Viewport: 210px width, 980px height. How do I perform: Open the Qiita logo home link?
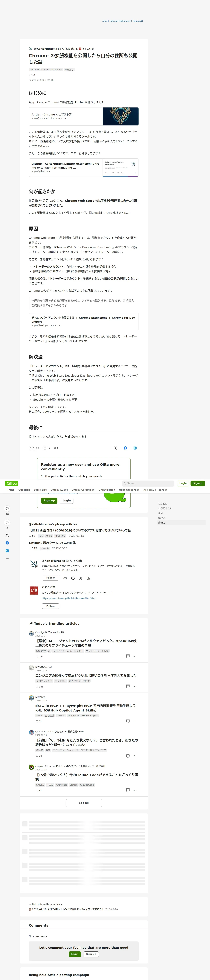click(12, 483)
